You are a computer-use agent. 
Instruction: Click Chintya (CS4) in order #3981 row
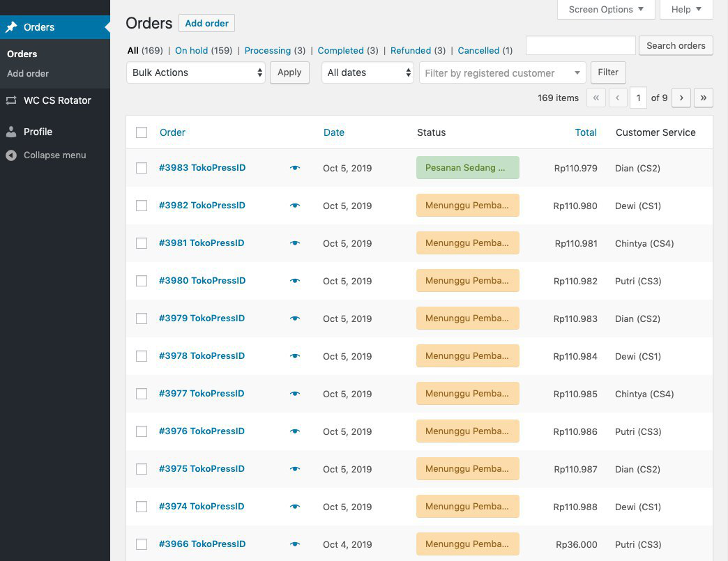click(644, 243)
